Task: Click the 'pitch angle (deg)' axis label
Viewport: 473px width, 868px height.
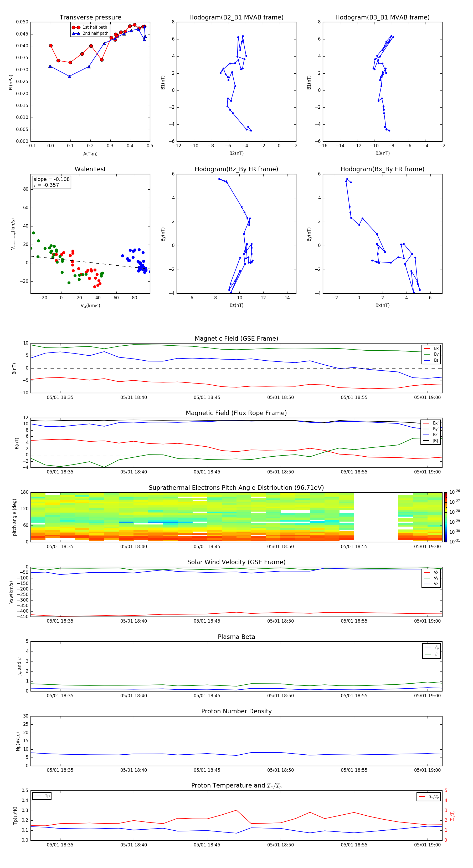Action: [x=14, y=517]
